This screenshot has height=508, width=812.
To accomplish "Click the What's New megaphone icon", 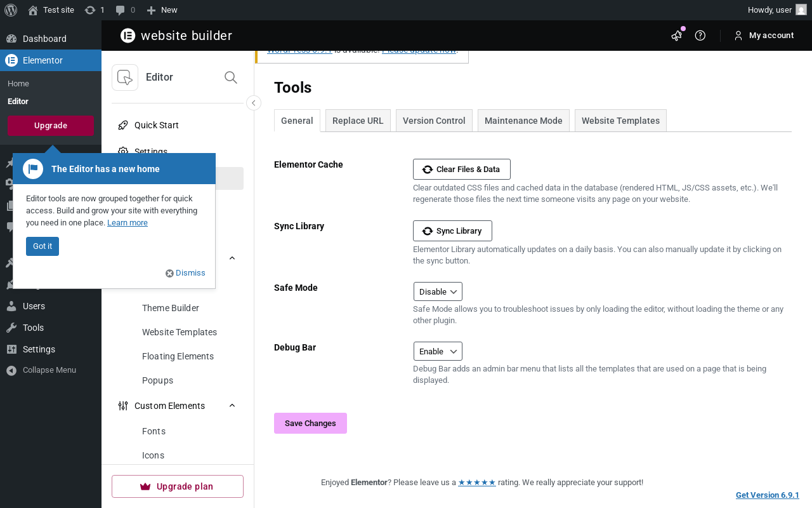I will [677, 36].
